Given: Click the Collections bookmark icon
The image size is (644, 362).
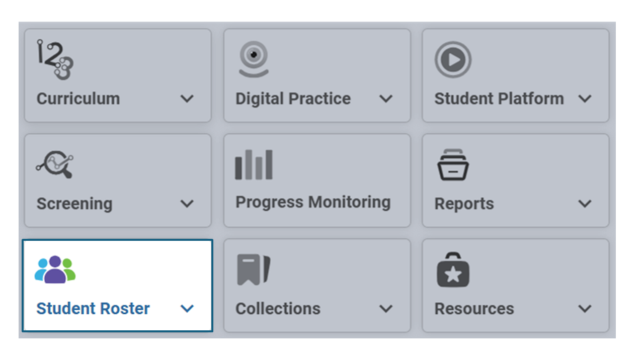Looking at the screenshot, I should point(254,270).
